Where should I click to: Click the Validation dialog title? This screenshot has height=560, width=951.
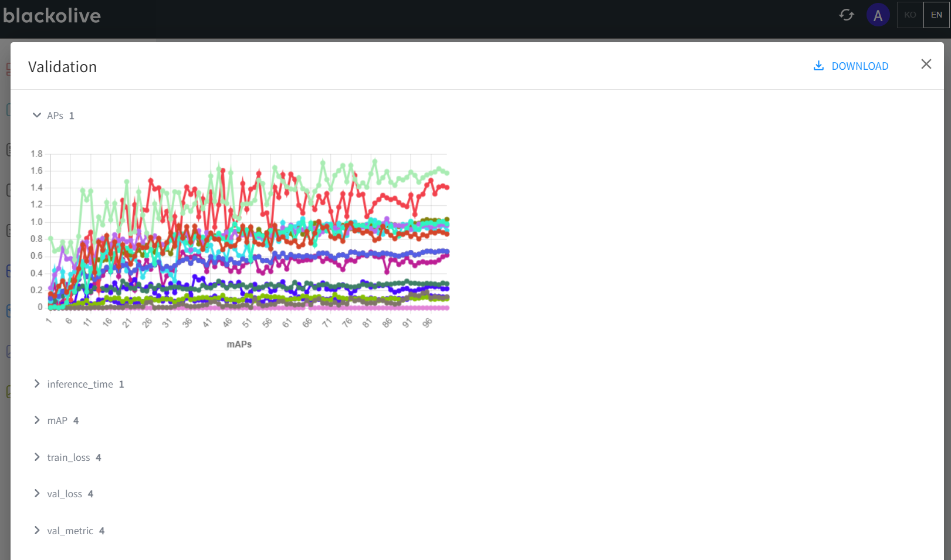pyautogui.click(x=62, y=67)
